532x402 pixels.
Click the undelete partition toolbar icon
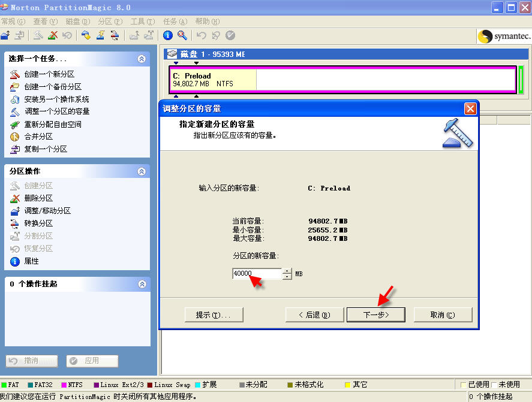click(x=67, y=35)
